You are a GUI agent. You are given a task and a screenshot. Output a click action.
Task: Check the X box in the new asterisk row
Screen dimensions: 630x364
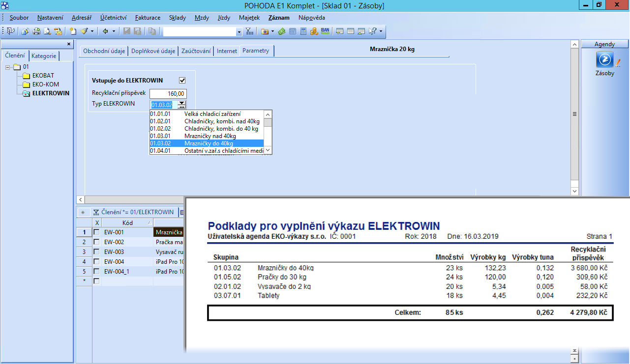(x=97, y=281)
